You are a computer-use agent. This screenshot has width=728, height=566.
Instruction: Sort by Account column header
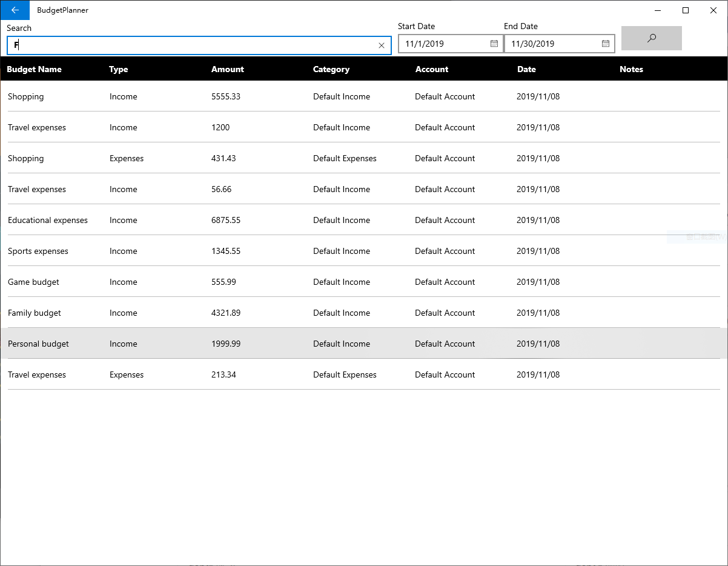tap(432, 69)
